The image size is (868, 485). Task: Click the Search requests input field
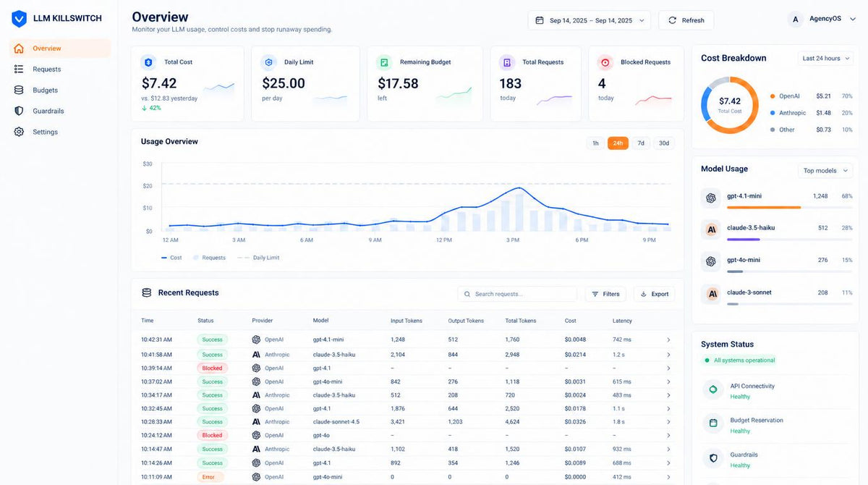pos(517,294)
